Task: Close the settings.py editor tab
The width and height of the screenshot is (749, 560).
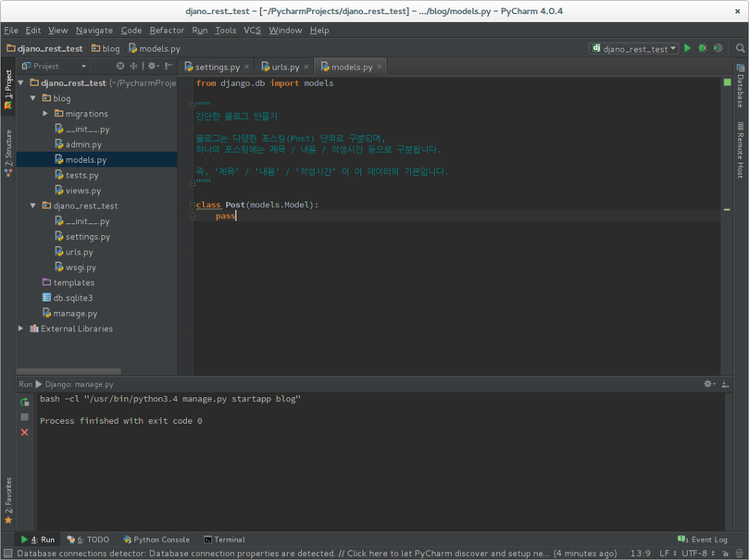Action: (x=247, y=67)
